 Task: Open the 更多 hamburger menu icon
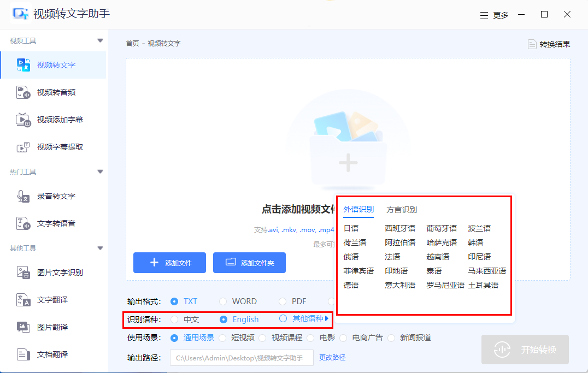(484, 15)
